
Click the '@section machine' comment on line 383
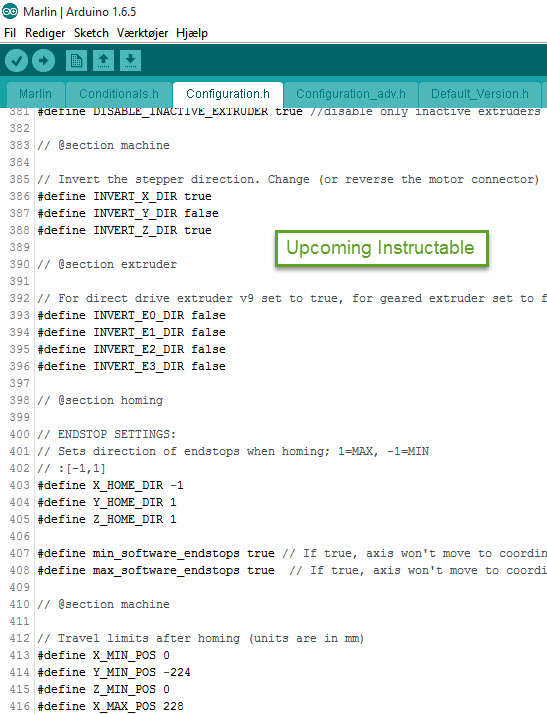click(103, 145)
